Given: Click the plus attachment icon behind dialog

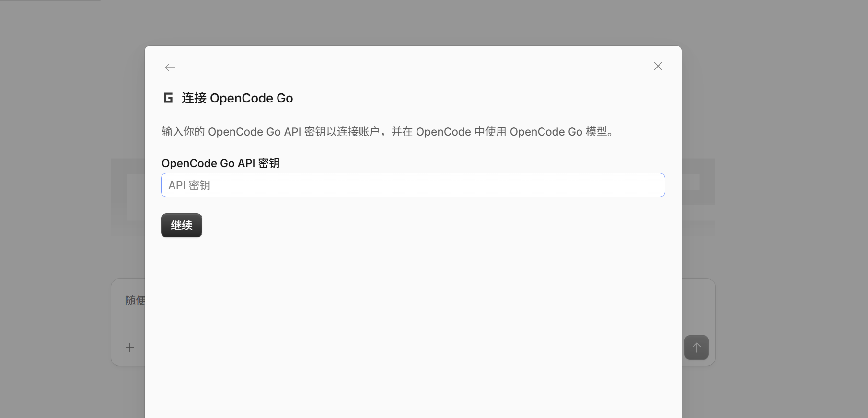Looking at the screenshot, I should coord(130,348).
